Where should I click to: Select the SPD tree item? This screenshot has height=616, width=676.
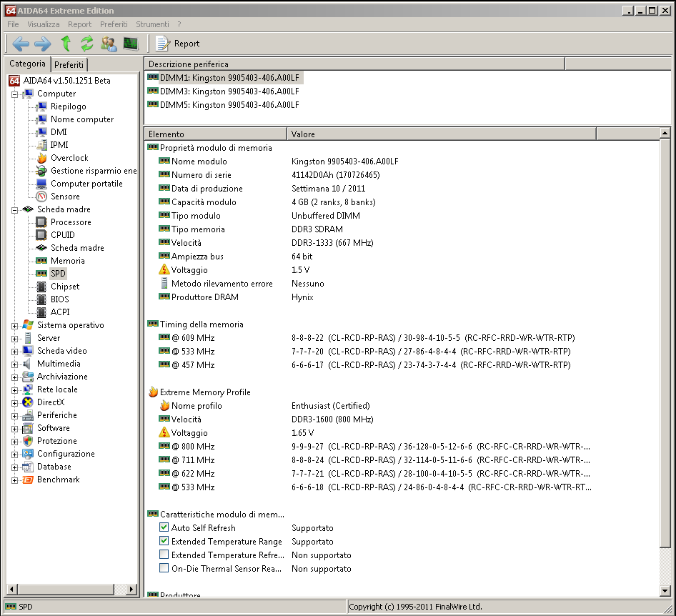coord(58,273)
